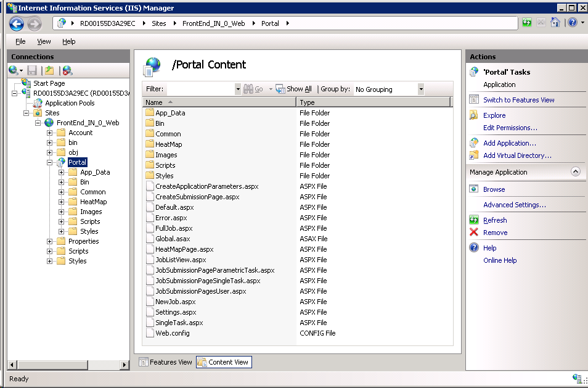The height and width of the screenshot is (388, 588).
Task: Click the Create New Connection globe icon
Action: (x=12, y=70)
